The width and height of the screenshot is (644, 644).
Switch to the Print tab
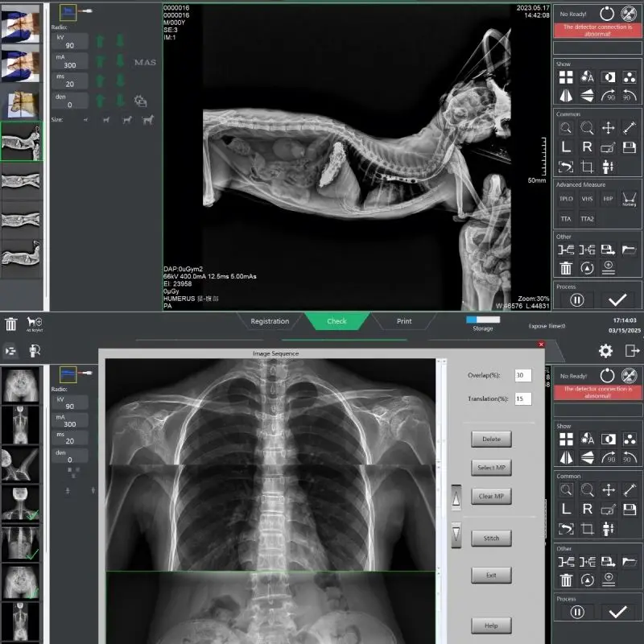tap(404, 321)
